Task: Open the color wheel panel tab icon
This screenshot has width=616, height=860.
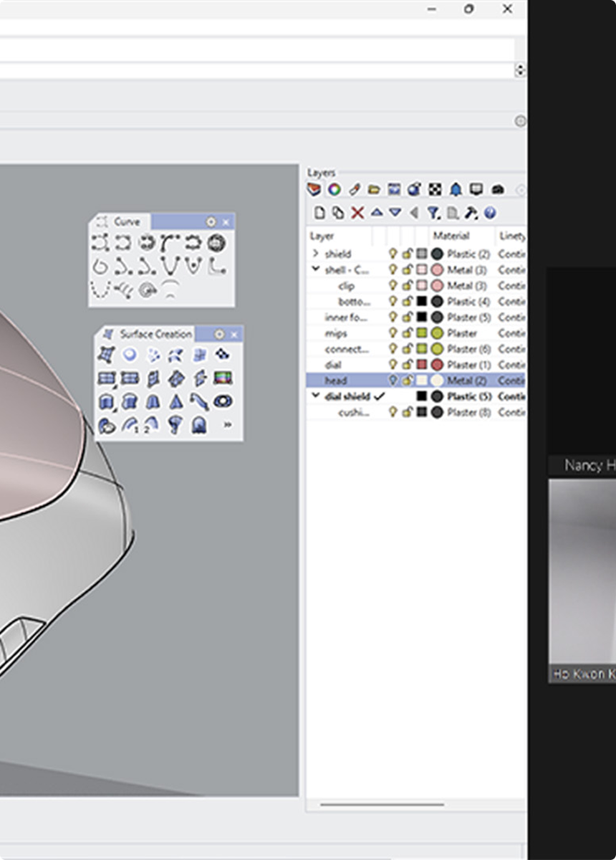Action: [x=334, y=190]
